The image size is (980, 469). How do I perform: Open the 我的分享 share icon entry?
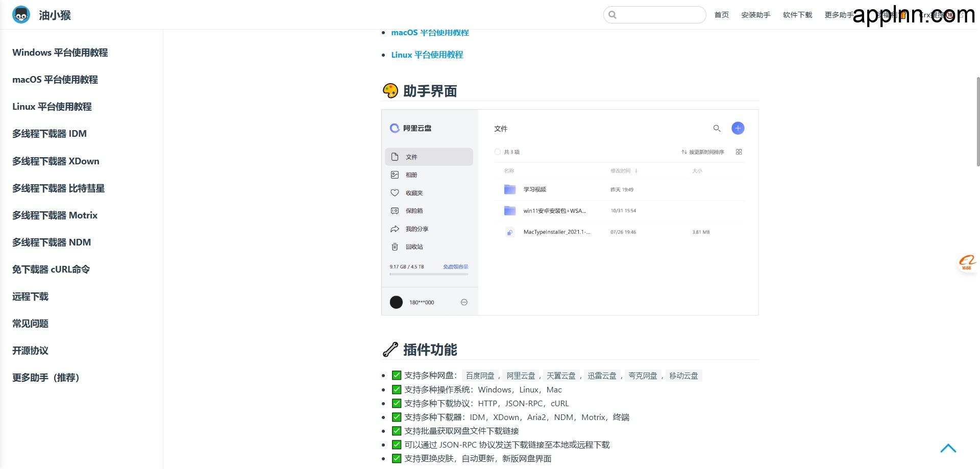coord(395,229)
